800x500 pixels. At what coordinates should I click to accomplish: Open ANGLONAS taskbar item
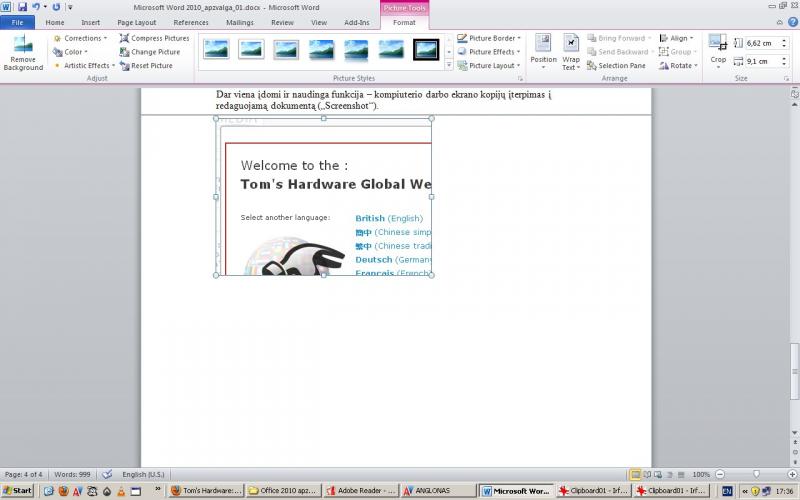click(x=438, y=491)
